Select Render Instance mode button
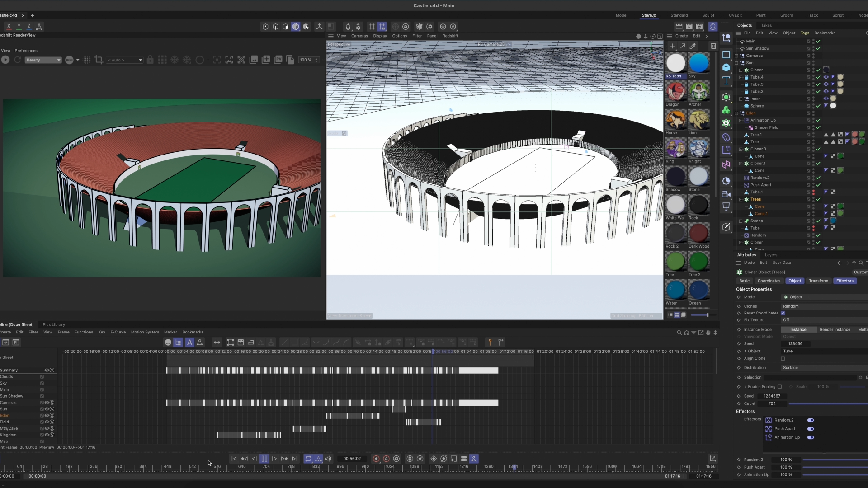 click(835, 329)
